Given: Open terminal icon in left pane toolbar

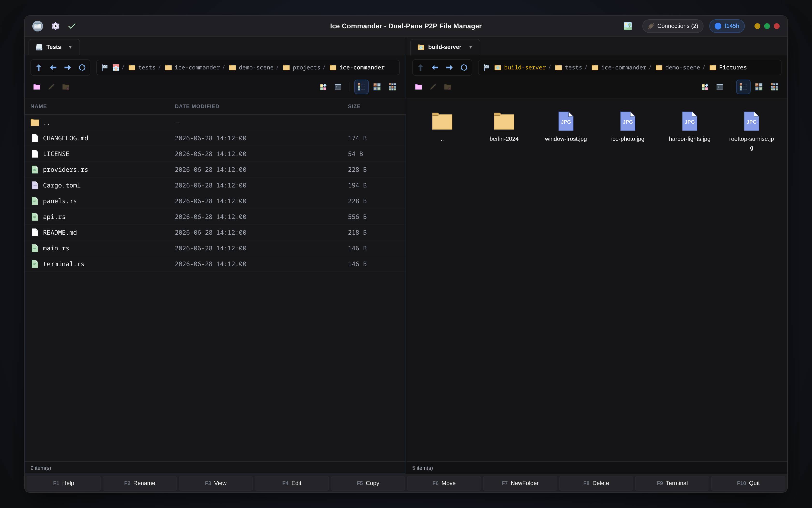Looking at the screenshot, I should pos(338,87).
